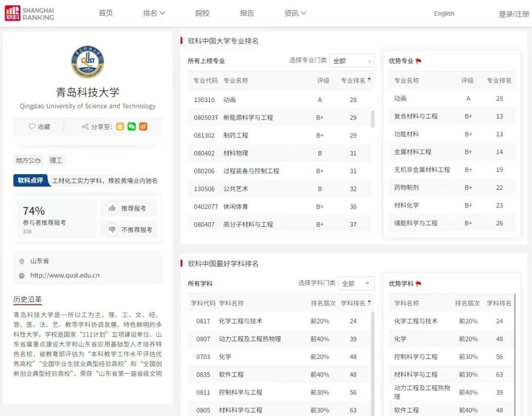The height and width of the screenshot is (416, 532).
Task: Go to the 院校 menu item
Action: 202,14
